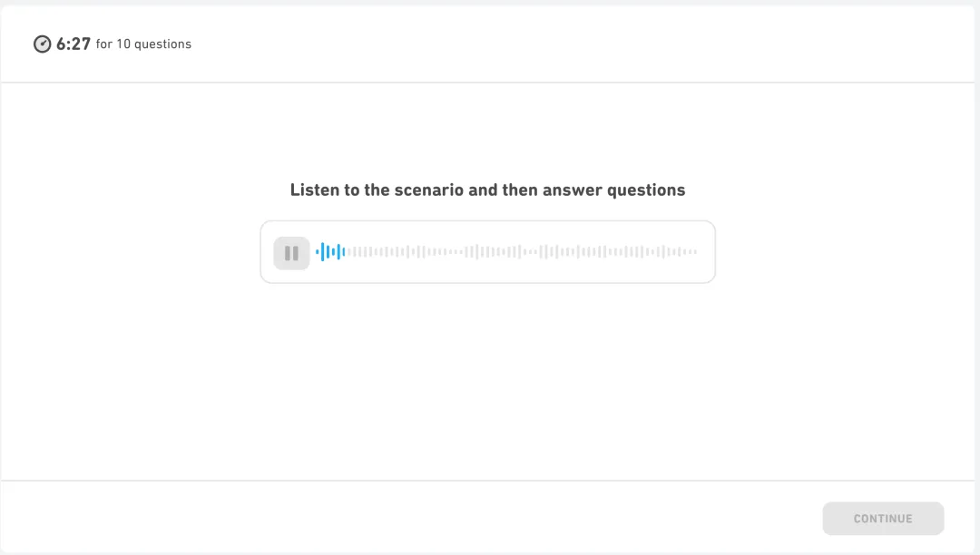Click the two-bar pause symbol inside the gray button
980x555 pixels.
click(291, 253)
